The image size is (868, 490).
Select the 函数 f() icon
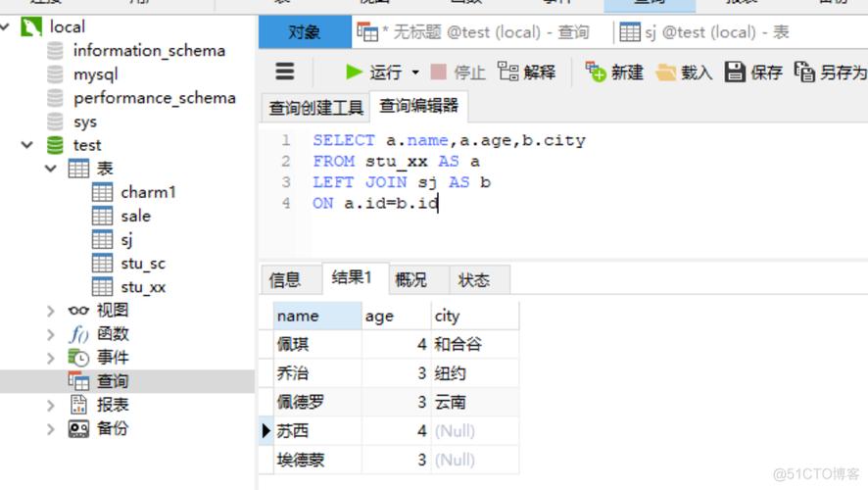pyautogui.click(x=78, y=334)
